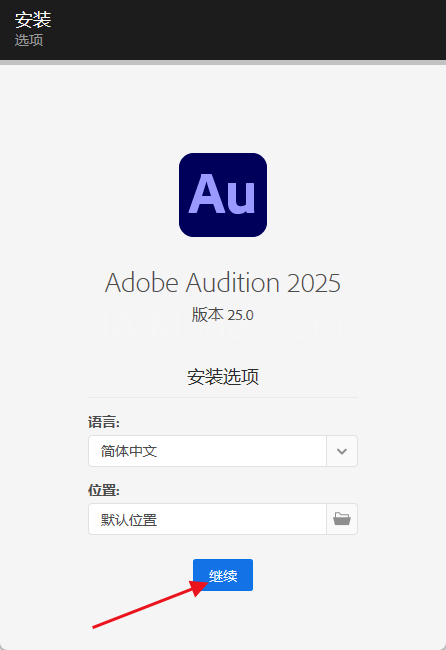Click the faint watermark behind version text
This screenshot has height=650, width=446.
pyautogui.click(x=223, y=327)
